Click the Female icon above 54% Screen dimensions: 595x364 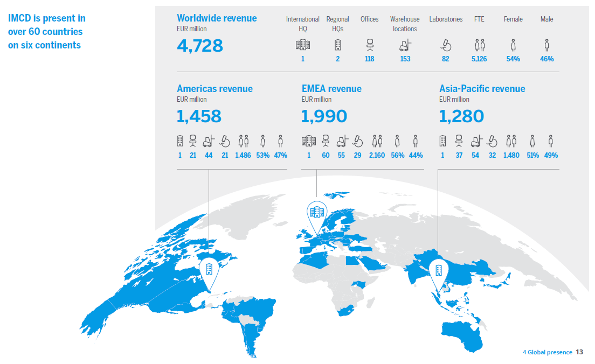513,45
